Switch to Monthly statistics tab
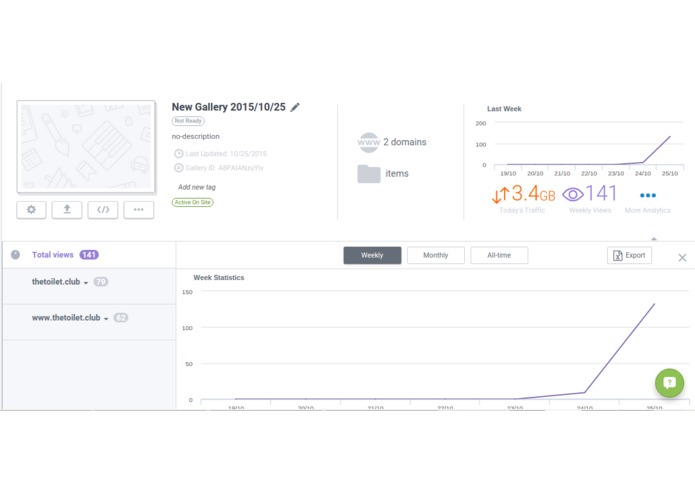Viewport: 695px width, 494px height. [x=436, y=255]
